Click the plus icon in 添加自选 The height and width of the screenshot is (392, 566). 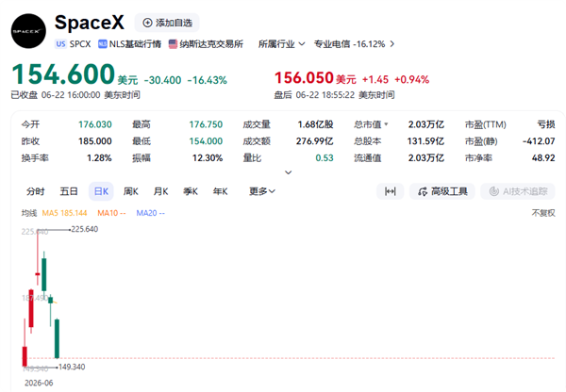click(147, 23)
